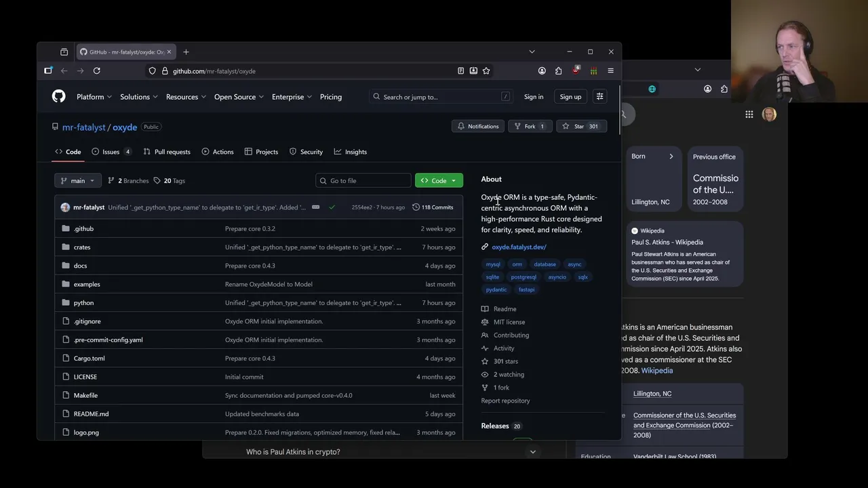
Task: Fork the oxyde repository
Action: tap(530, 126)
